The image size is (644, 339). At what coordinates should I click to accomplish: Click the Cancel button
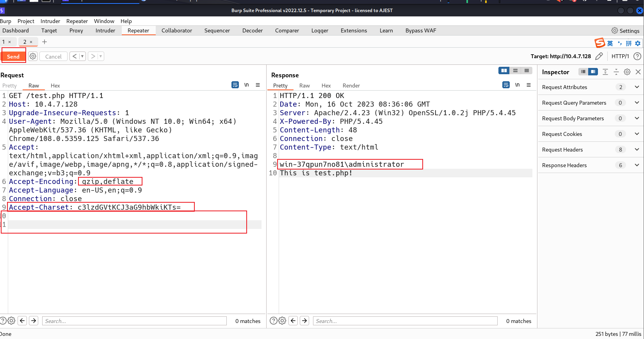(x=53, y=56)
